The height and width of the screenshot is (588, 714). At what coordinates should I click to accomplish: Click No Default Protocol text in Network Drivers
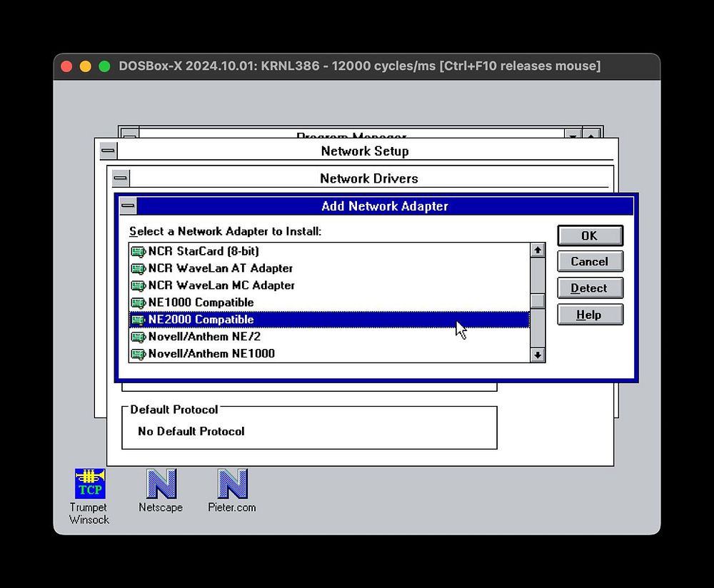(191, 432)
